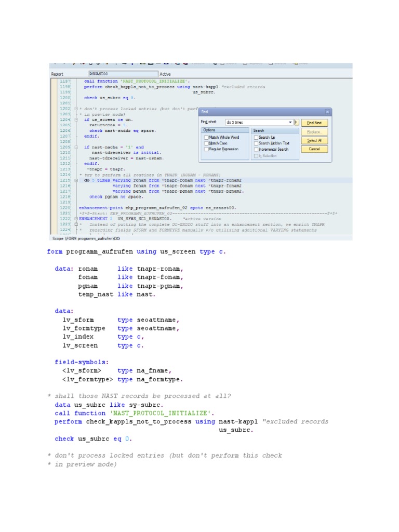
Task: Turn on Incremental Search
Action: click(x=256, y=149)
